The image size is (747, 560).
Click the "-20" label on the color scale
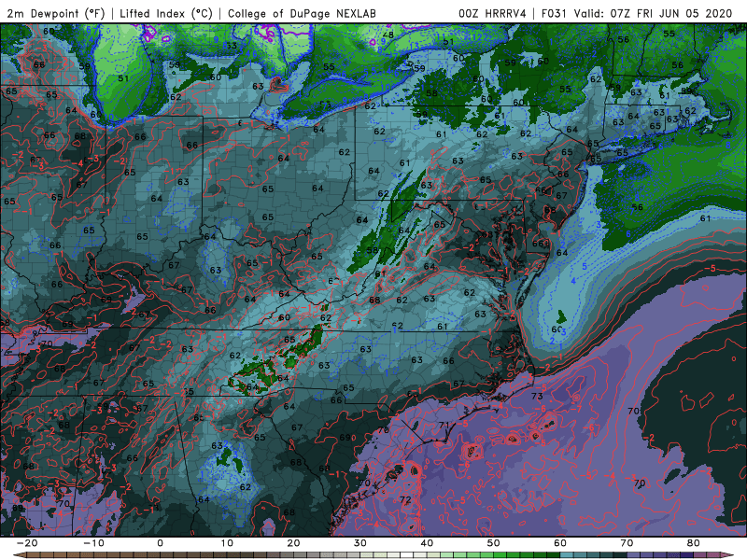[x=27, y=543]
